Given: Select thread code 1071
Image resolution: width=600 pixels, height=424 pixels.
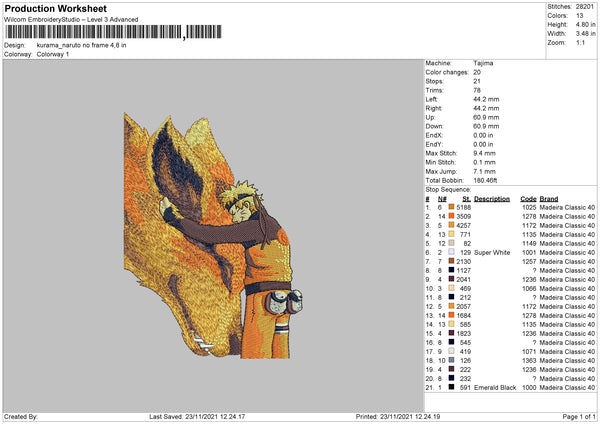Looking at the screenshot, I should coord(529,352).
